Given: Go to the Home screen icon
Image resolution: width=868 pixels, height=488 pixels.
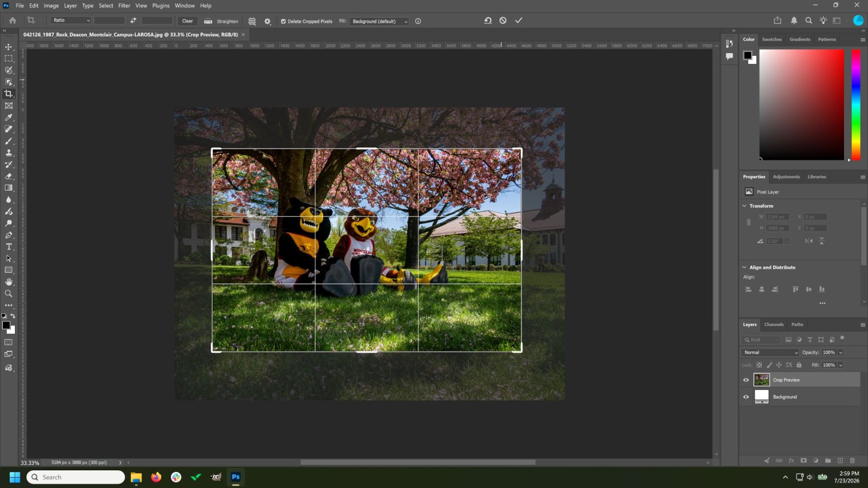Looking at the screenshot, I should 13,21.
